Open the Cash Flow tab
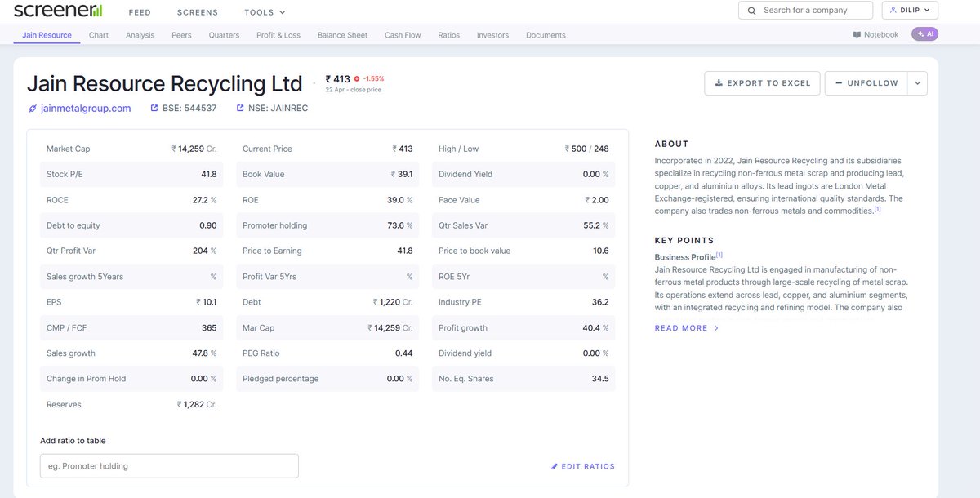 point(403,35)
